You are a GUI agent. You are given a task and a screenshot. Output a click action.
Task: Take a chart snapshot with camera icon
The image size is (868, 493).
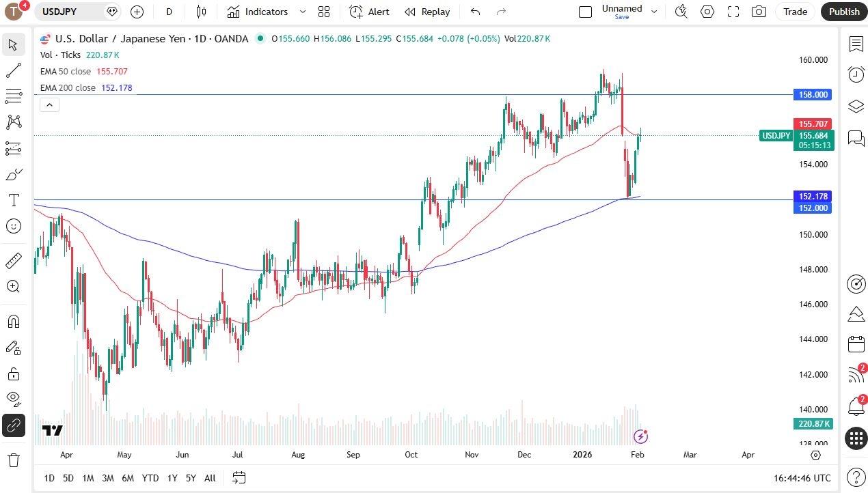point(759,12)
